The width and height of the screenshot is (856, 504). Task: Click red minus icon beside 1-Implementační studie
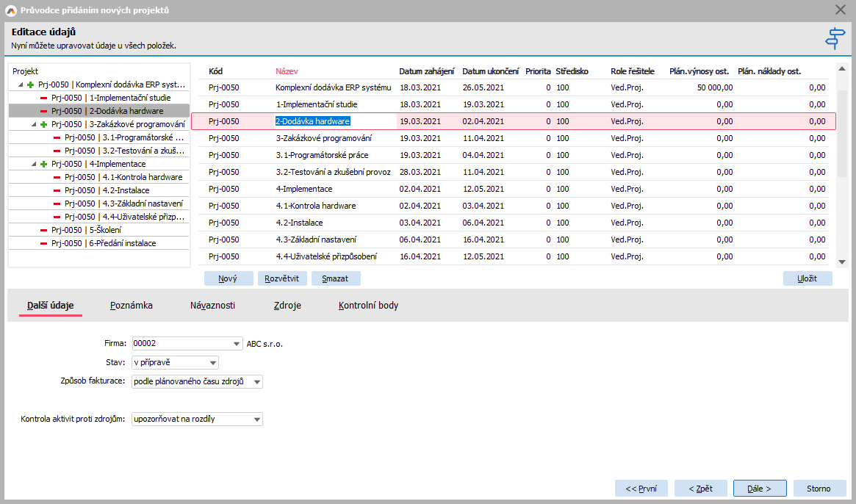coord(43,98)
